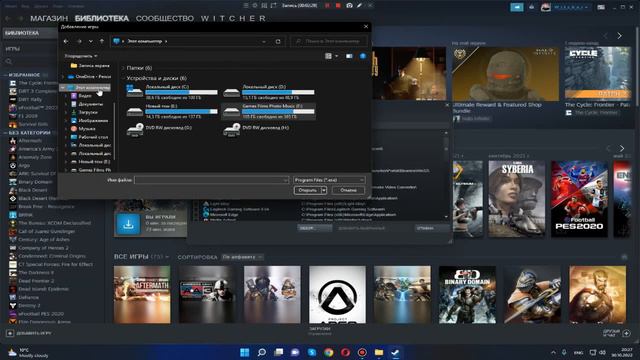This screenshot has height=360, width=640.
Task: Open Изображения in the navigation tree
Action: [89, 120]
